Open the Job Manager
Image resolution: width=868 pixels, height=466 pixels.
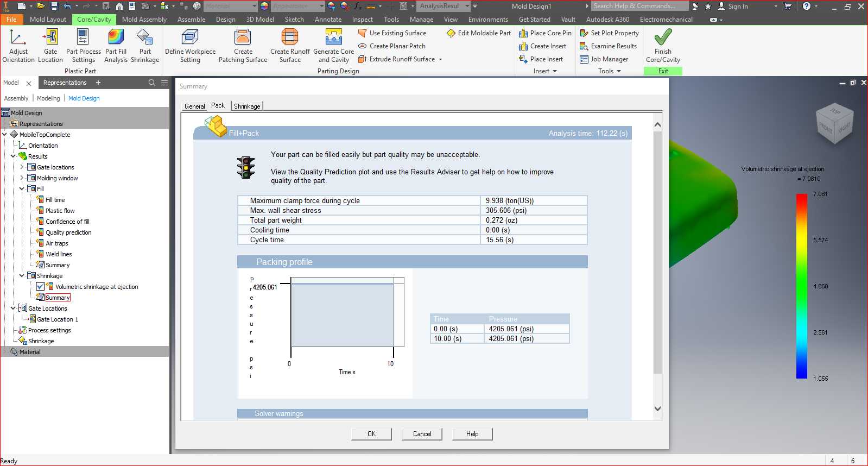pos(604,59)
